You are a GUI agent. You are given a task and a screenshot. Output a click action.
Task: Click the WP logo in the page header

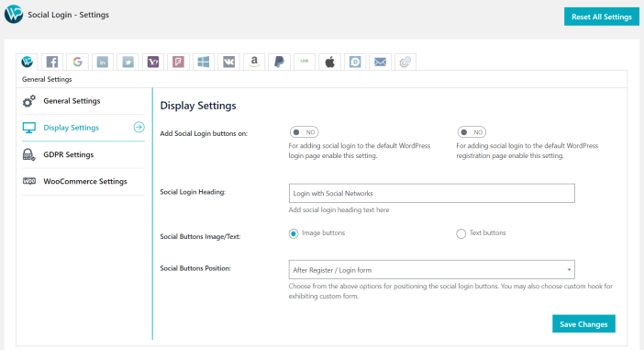point(14,15)
